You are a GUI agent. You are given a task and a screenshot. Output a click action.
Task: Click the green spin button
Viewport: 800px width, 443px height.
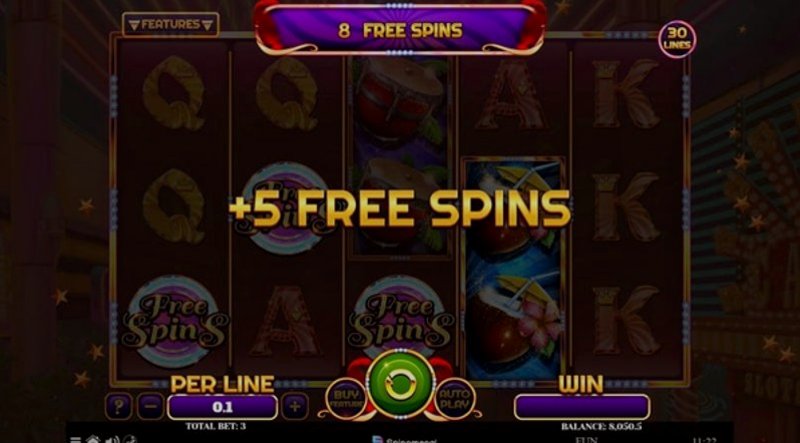click(x=401, y=384)
